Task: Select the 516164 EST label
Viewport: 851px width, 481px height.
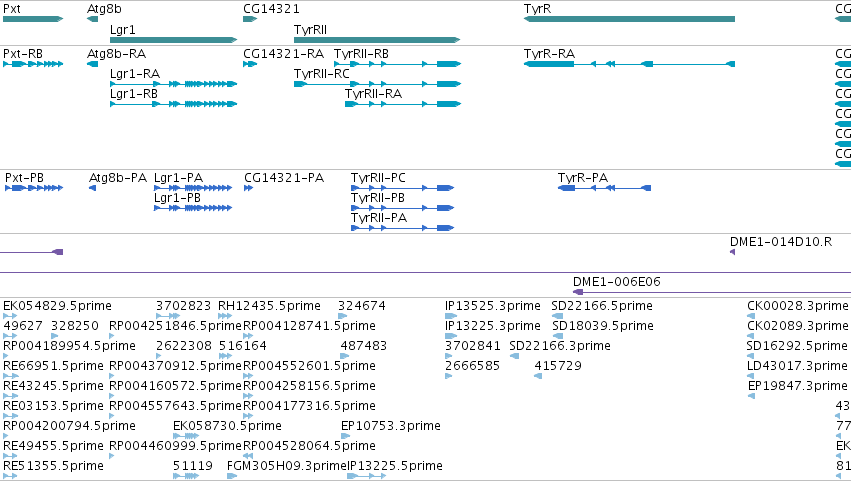Action: tap(243, 346)
